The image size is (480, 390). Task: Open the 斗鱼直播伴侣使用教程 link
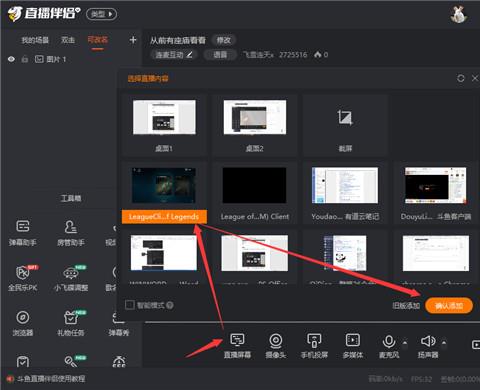51,379
